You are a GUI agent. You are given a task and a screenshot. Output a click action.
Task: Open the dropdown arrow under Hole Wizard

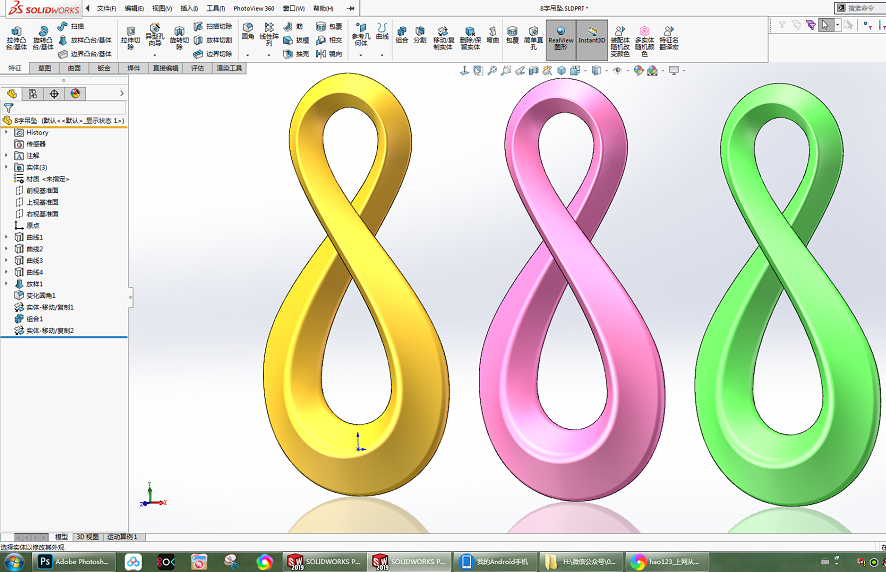[x=154, y=55]
